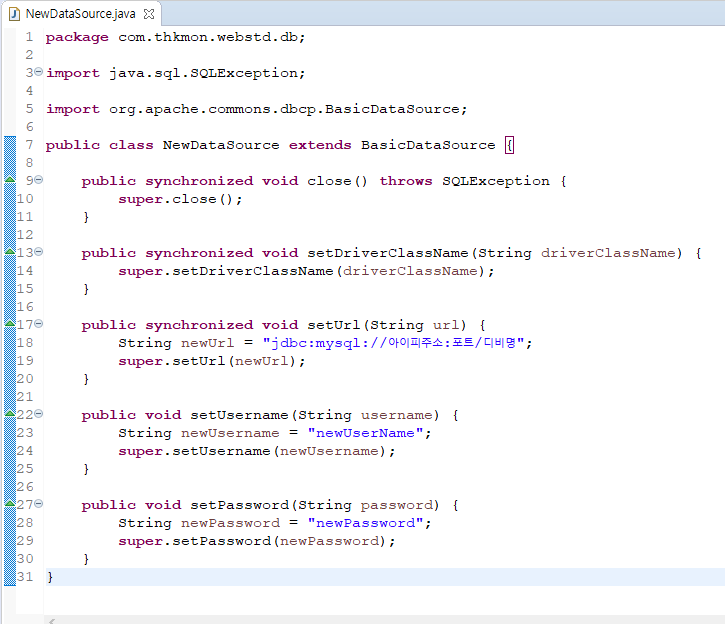Click the override marker at line 17
Viewport: 725px width, 624px height.
9,325
